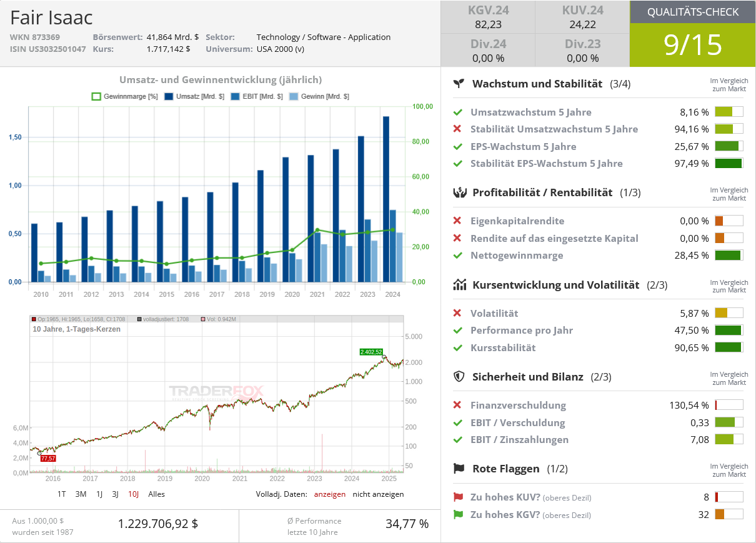The image size is (756, 543).
Task: Click the black flag icon beside Rote Flaggen
Action: (x=459, y=469)
